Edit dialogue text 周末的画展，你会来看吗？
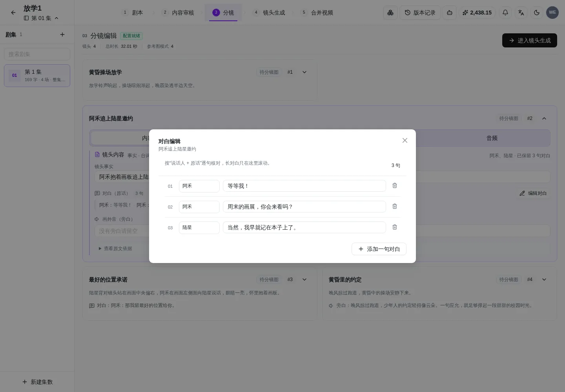Viewport: 565px width, 392px height. [x=304, y=207]
